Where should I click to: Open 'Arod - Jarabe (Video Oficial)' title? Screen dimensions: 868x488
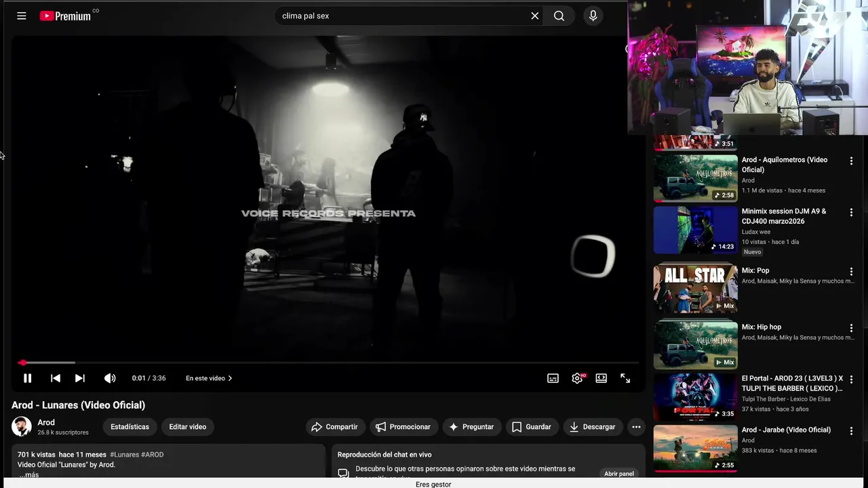coord(786,430)
